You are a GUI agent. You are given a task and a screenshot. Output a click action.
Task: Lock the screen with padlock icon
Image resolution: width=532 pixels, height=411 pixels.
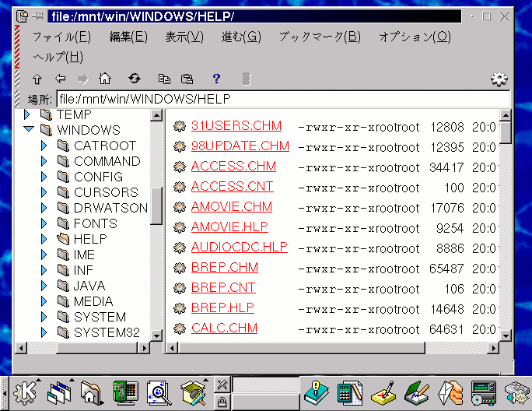point(222,402)
